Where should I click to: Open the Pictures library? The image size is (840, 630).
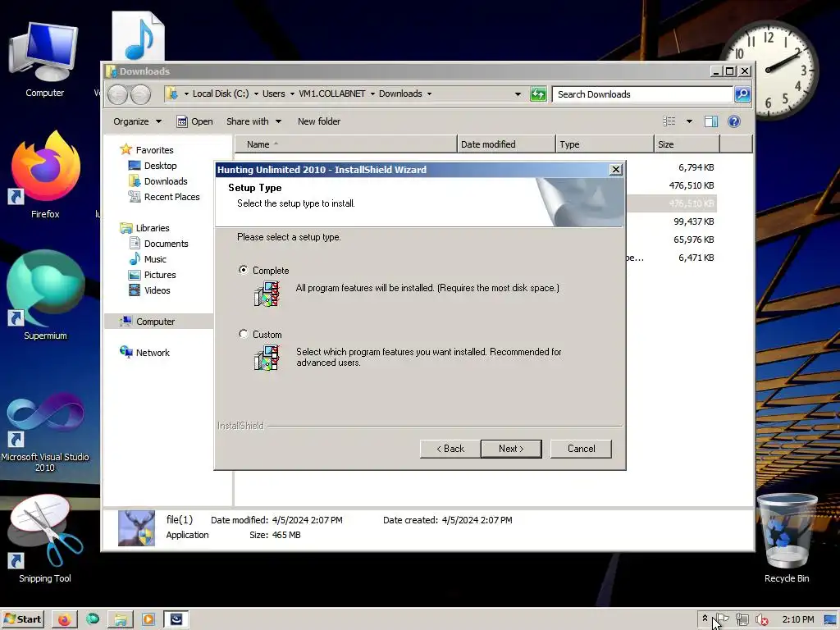[x=160, y=274]
